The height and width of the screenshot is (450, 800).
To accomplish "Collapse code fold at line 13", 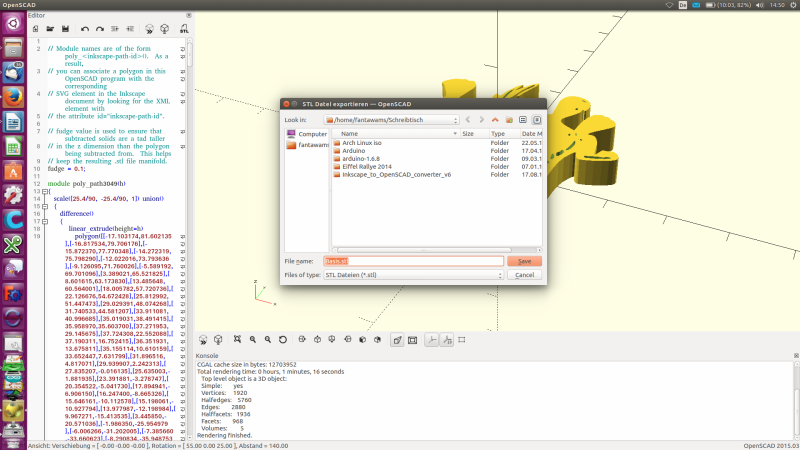I will click(x=31, y=191).
